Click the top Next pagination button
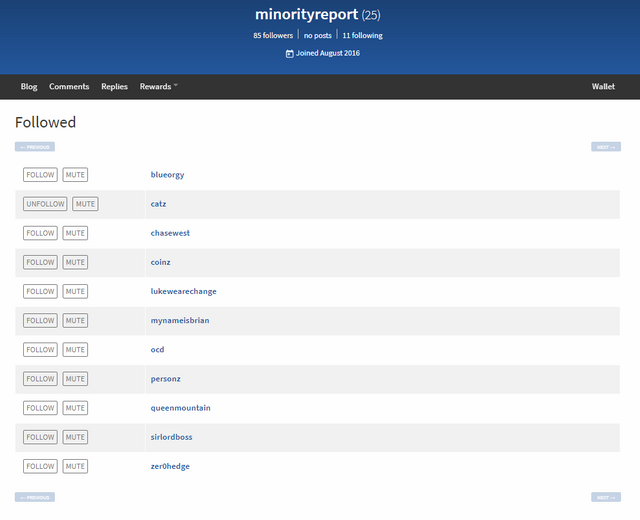Screen dimensions: 640x520 (606, 147)
